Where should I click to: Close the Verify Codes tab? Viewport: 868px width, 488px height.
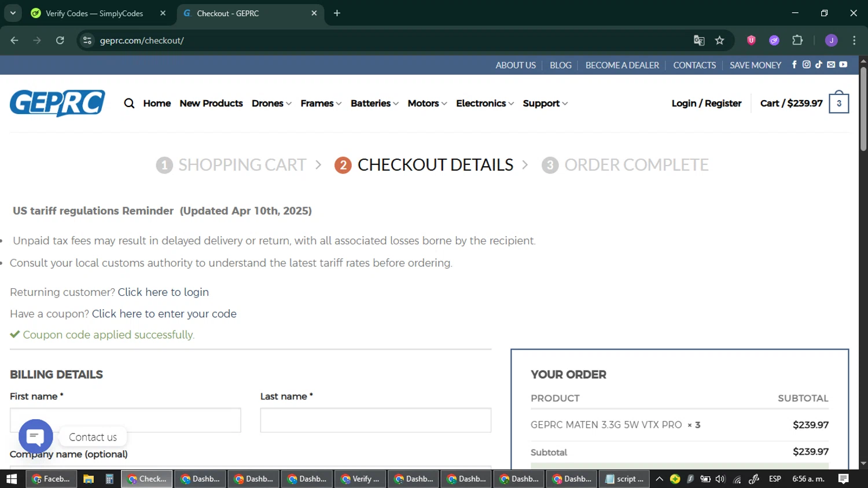pyautogui.click(x=163, y=13)
